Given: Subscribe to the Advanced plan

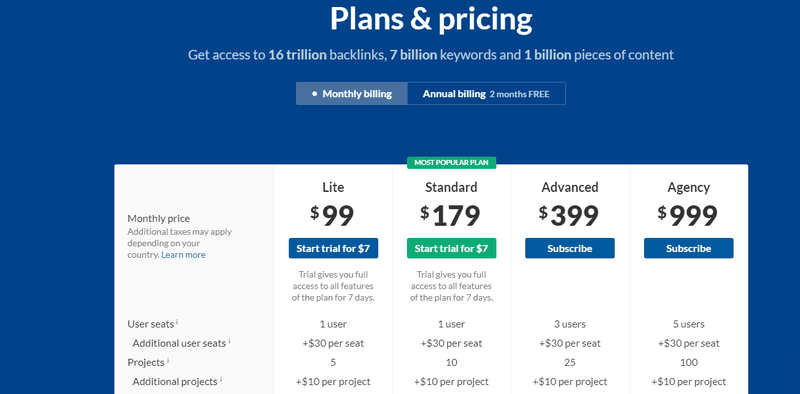Looking at the screenshot, I should tap(570, 249).
